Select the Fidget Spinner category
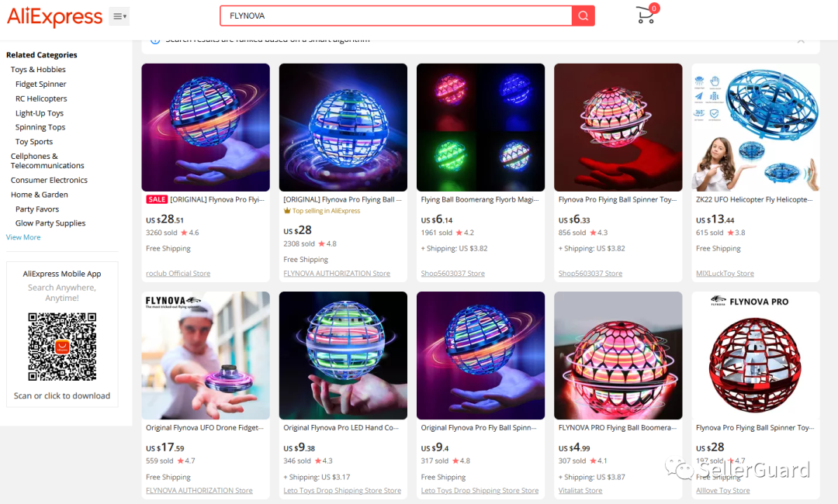This screenshot has height=504, width=838. click(40, 84)
